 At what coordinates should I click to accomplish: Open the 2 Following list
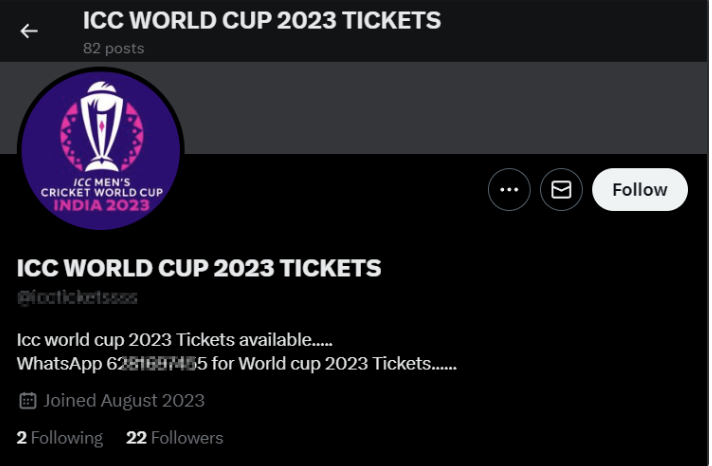(60, 438)
